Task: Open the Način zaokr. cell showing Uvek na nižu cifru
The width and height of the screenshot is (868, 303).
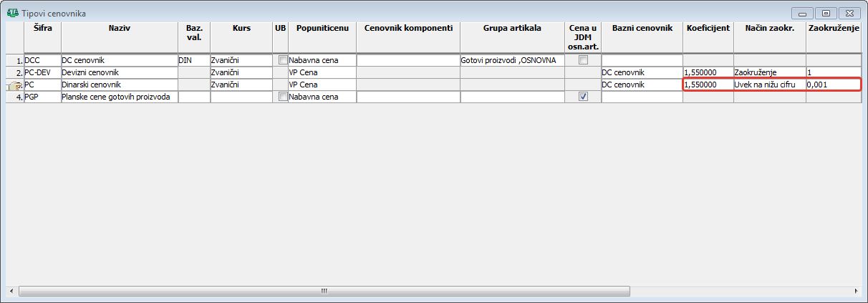Action: click(x=769, y=85)
